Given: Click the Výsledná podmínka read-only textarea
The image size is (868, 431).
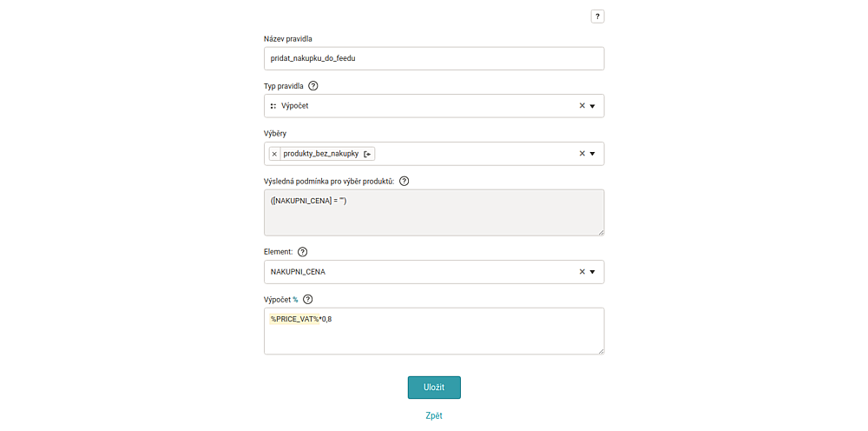Looking at the screenshot, I should point(434,213).
